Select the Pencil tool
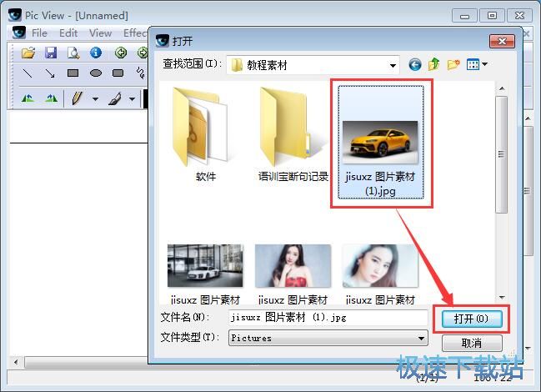This screenshot has width=541, height=392. [77, 98]
